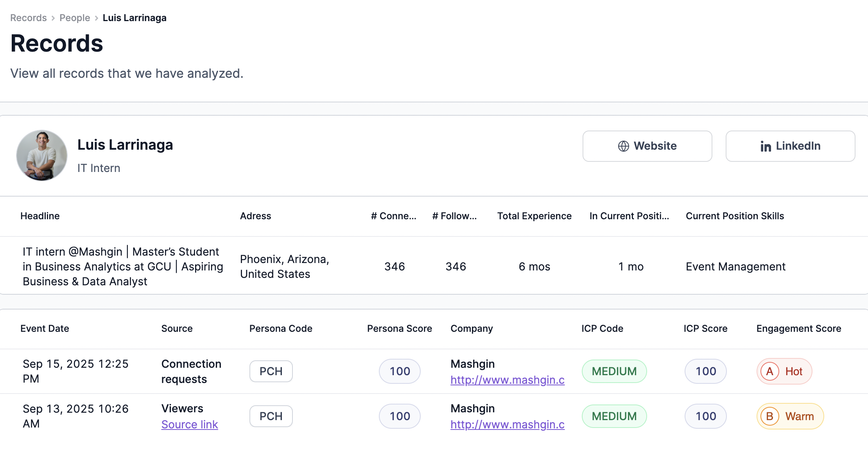Open Luis Larrinaga's profile photo
The height and width of the screenshot is (451, 868).
point(42,156)
